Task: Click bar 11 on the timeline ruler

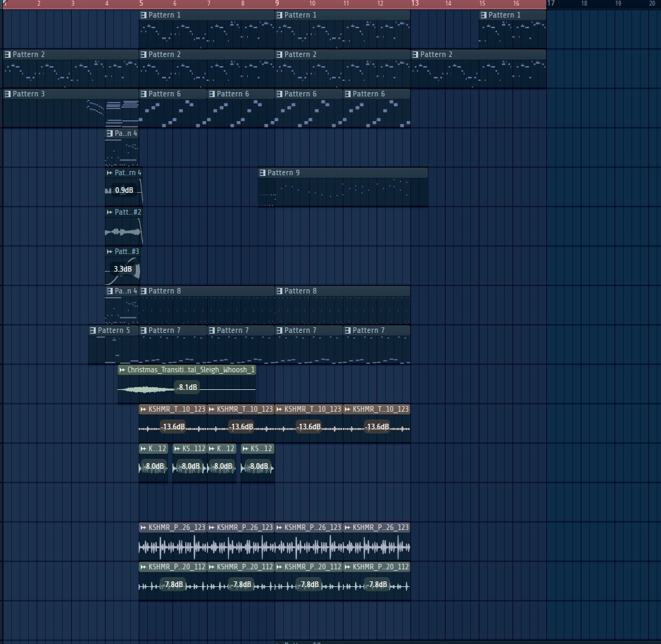Action: (x=346, y=4)
